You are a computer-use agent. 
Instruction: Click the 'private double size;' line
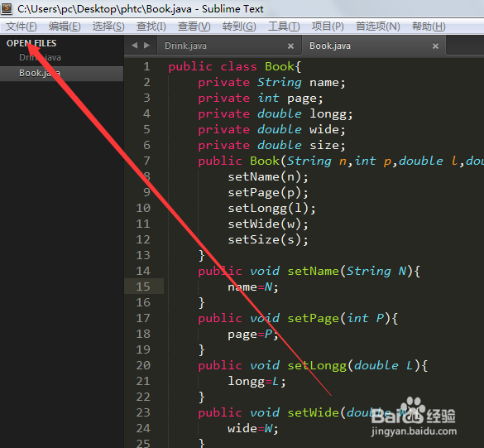point(271,145)
